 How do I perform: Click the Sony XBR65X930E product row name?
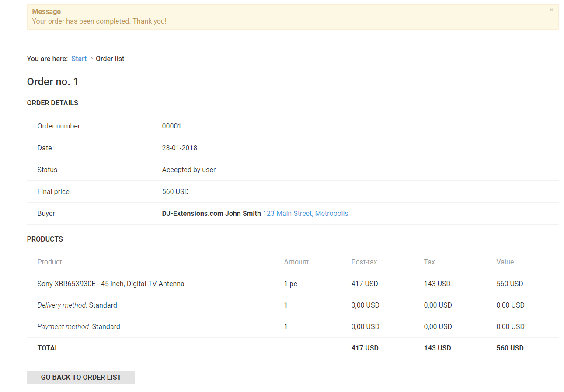coord(111,284)
